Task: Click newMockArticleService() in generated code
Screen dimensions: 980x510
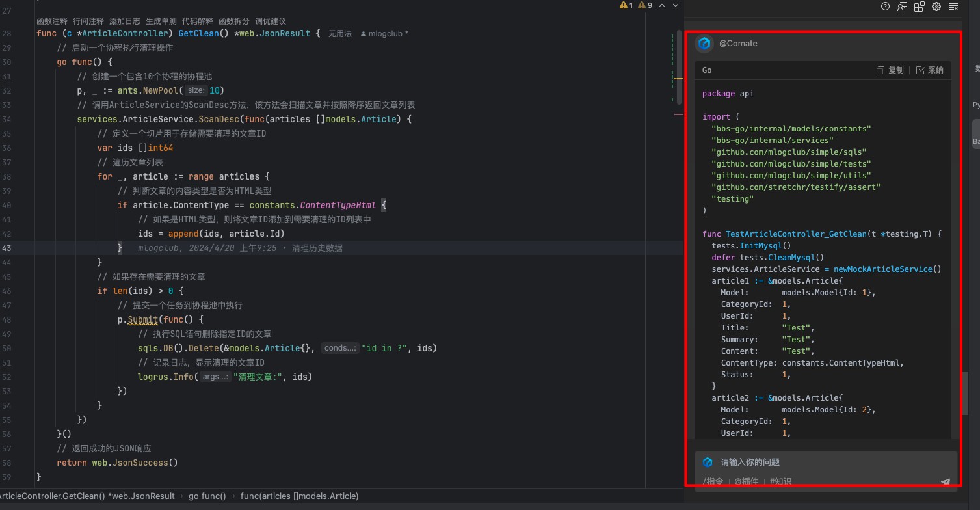Action: pos(888,269)
